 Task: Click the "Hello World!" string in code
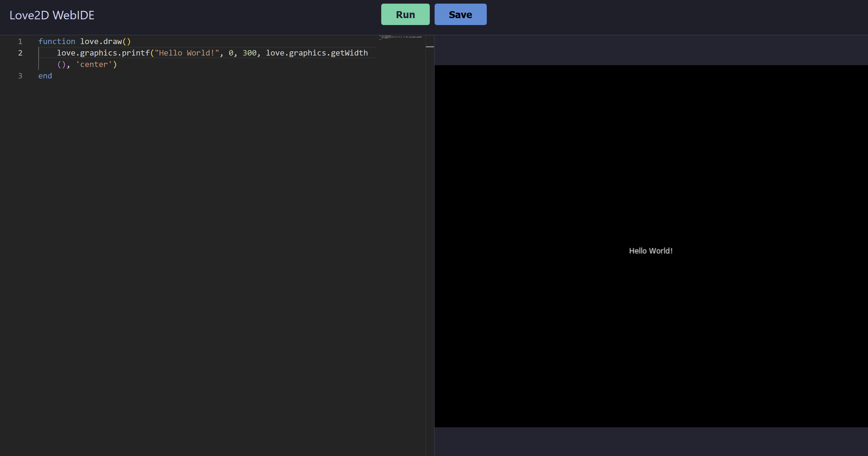point(187,53)
